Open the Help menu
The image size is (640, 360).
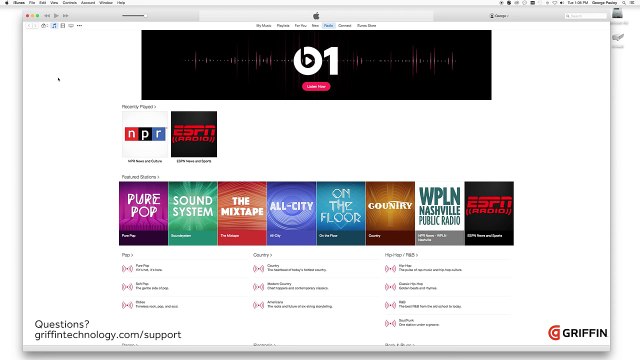121,2
